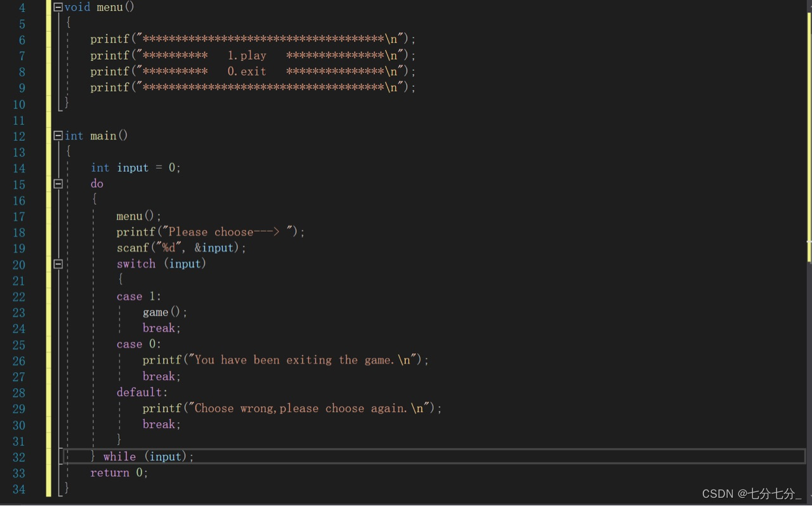Click line number 34 in the gutter

pos(19,489)
